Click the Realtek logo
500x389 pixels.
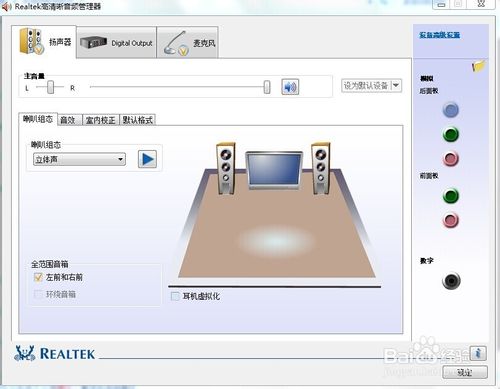(x=55, y=353)
